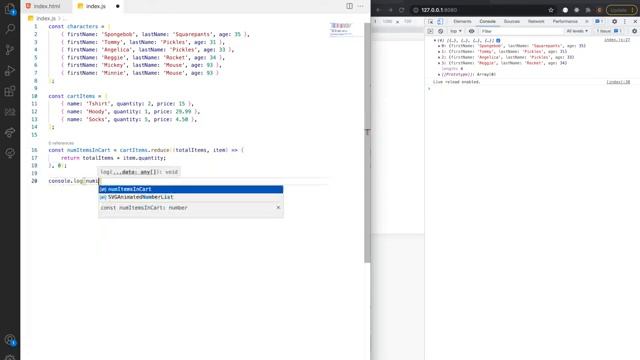
Task: Click the Inspect element picker icon
Action: tap(431, 22)
